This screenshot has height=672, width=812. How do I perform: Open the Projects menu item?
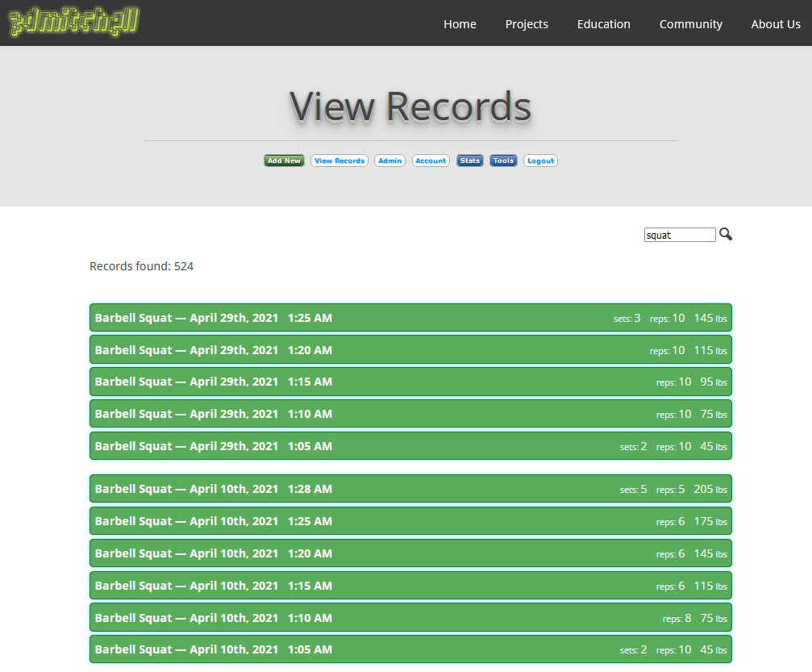pos(527,24)
